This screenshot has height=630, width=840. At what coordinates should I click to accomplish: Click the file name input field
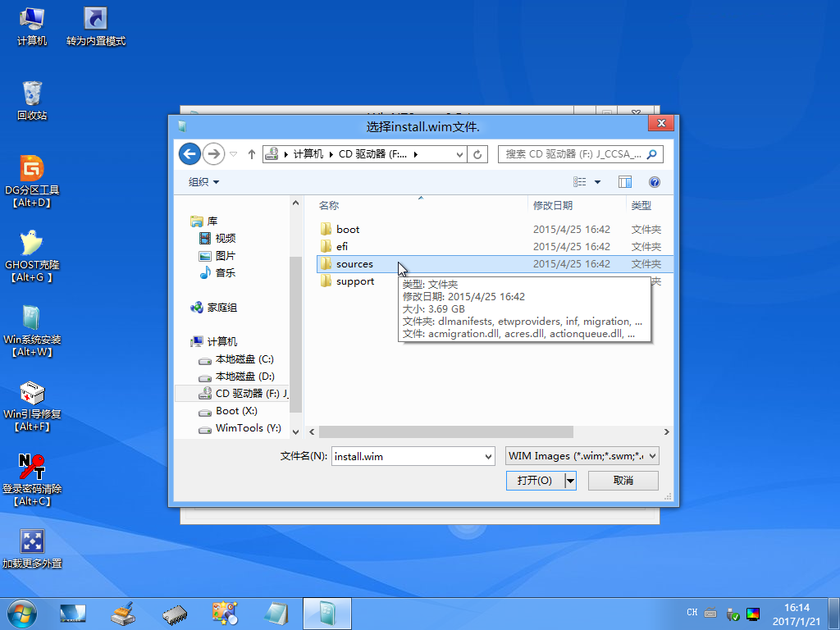407,456
